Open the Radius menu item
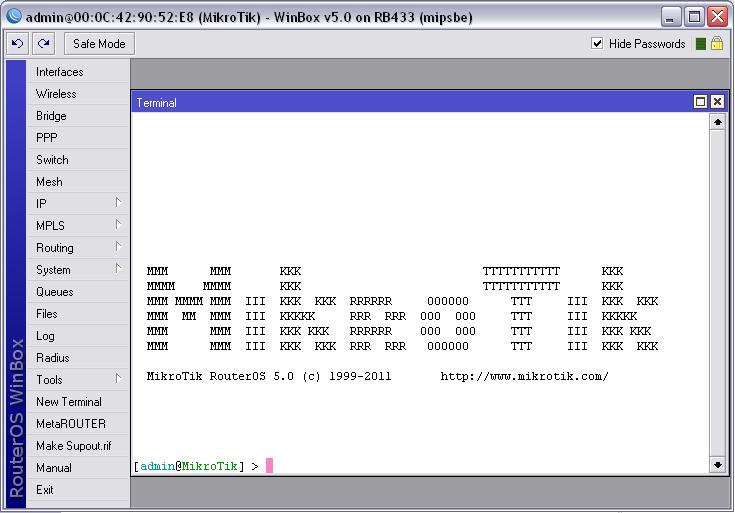The image size is (735, 513). tap(78, 358)
